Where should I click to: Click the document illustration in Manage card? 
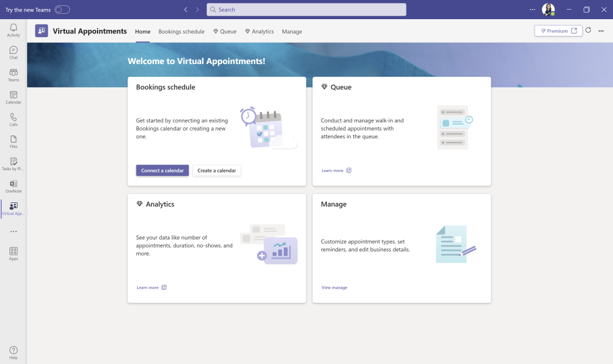(456, 244)
